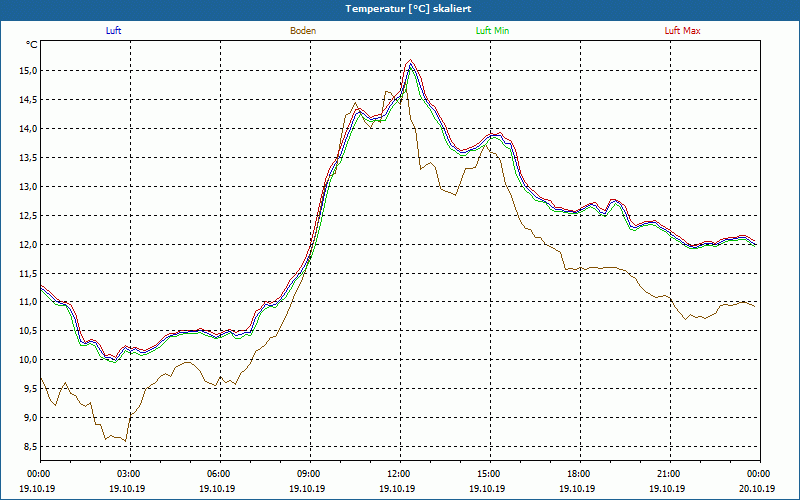
Task: Click the chart title 'Temperatur [°C] skaliert'
Action: [x=408, y=9]
